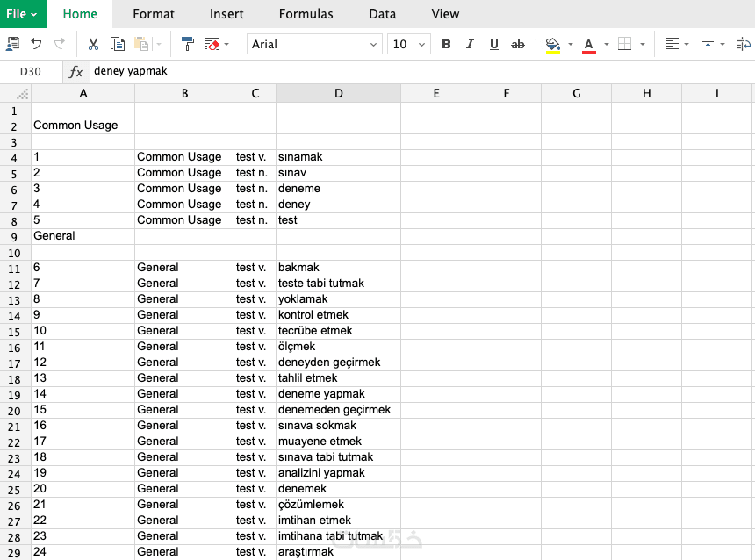Select row 17 header

14,363
